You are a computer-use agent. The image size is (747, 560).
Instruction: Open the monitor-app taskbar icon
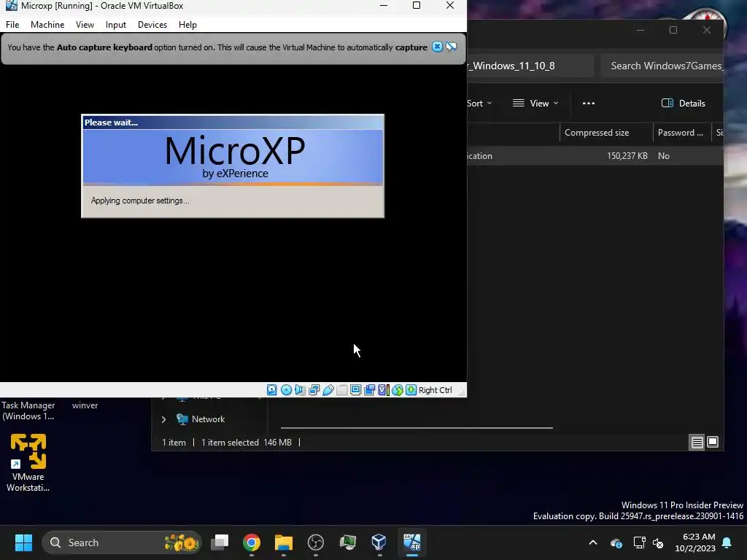347,542
